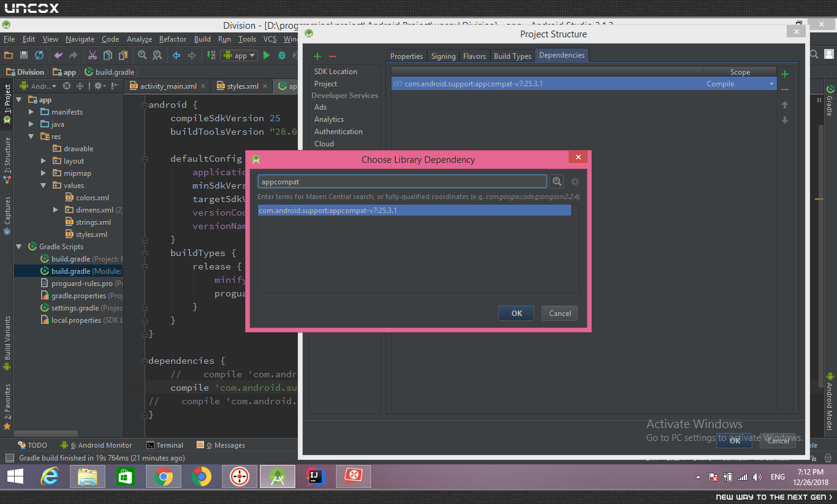The height and width of the screenshot is (504, 837).
Task: Move dependency down with the down arrow
Action: coord(785,120)
